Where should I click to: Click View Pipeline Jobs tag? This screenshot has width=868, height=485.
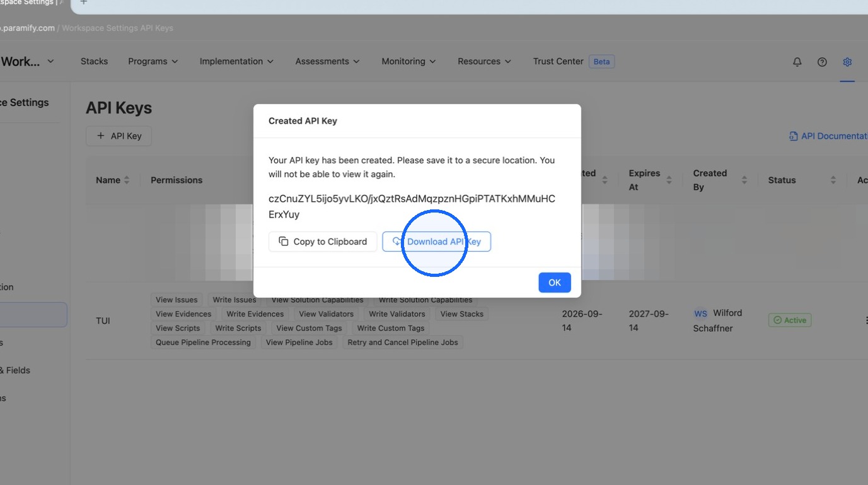299,342
